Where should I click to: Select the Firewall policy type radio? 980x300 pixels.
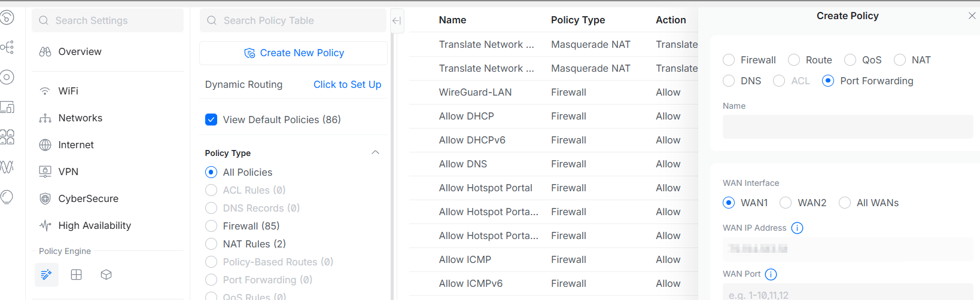coord(729,60)
